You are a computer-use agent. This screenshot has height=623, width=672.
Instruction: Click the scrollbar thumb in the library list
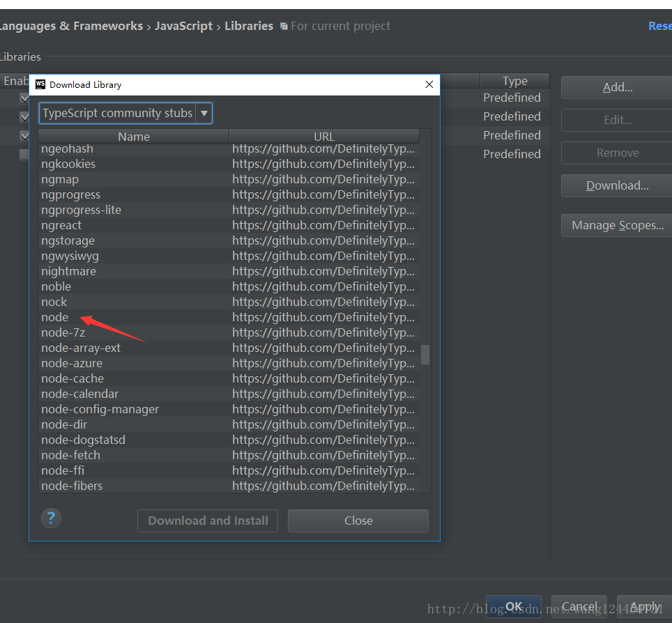coord(425,355)
